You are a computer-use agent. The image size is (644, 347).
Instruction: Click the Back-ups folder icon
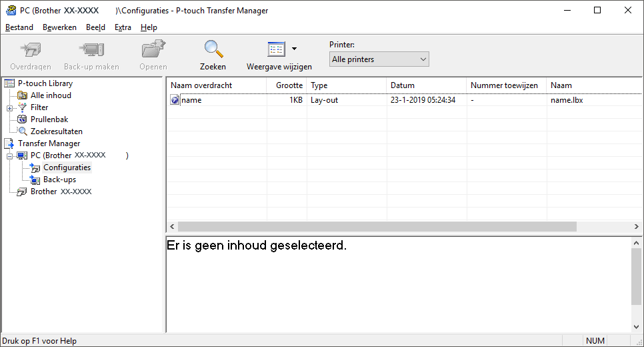click(35, 180)
